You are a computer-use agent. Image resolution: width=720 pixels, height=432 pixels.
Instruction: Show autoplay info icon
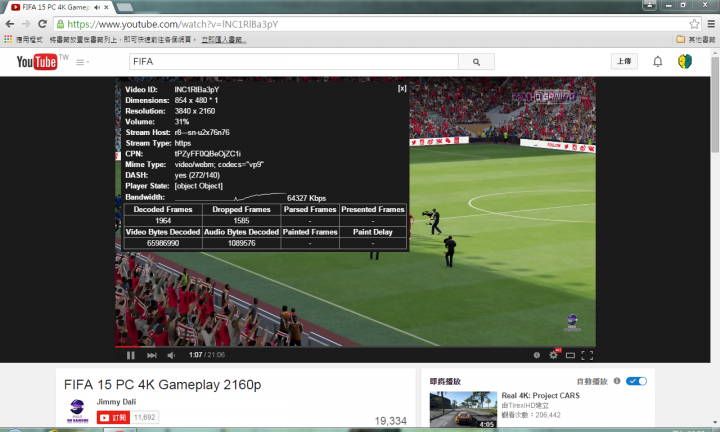[x=617, y=381]
